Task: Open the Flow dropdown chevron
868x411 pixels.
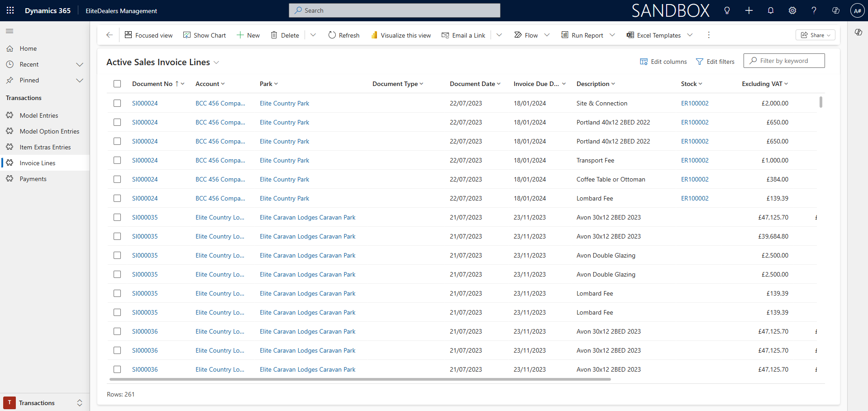Action: [547, 35]
